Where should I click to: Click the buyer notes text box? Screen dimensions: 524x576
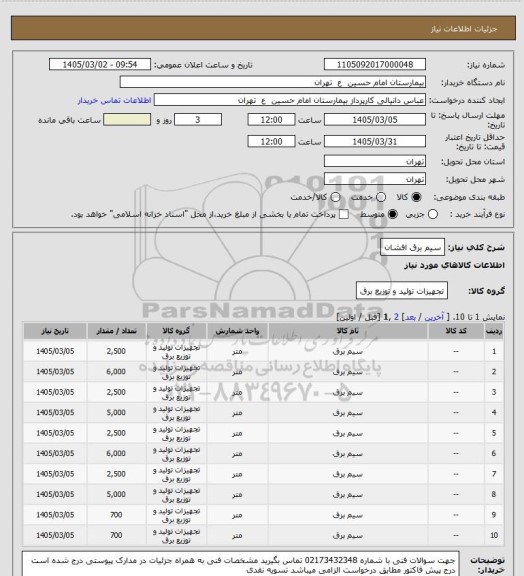tap(241, 564)
